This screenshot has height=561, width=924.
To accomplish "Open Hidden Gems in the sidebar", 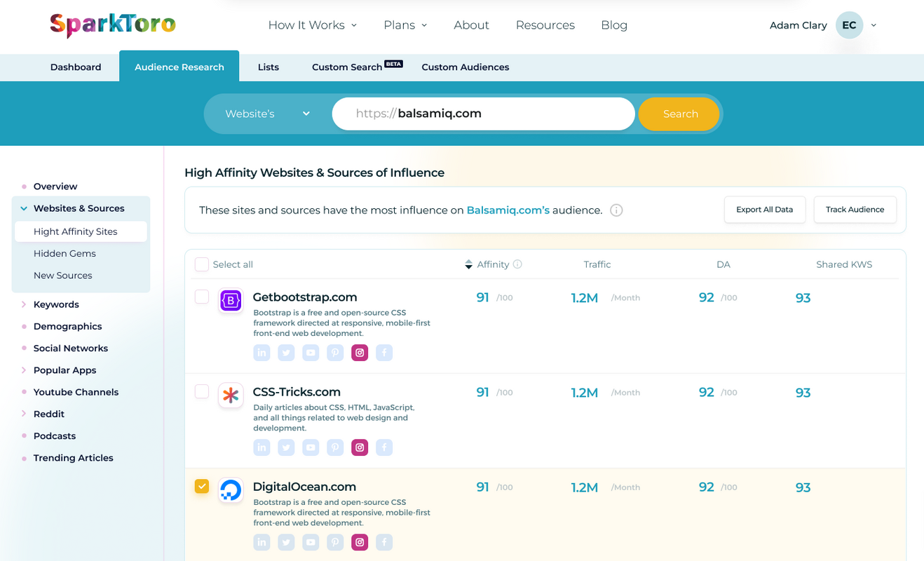I will pos(64,254).
